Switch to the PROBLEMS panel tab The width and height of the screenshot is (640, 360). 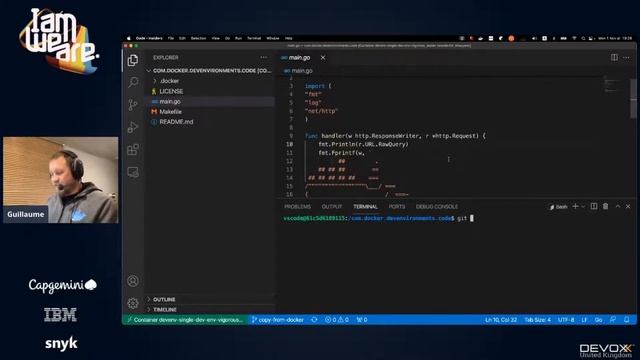[x=298, y=207]
